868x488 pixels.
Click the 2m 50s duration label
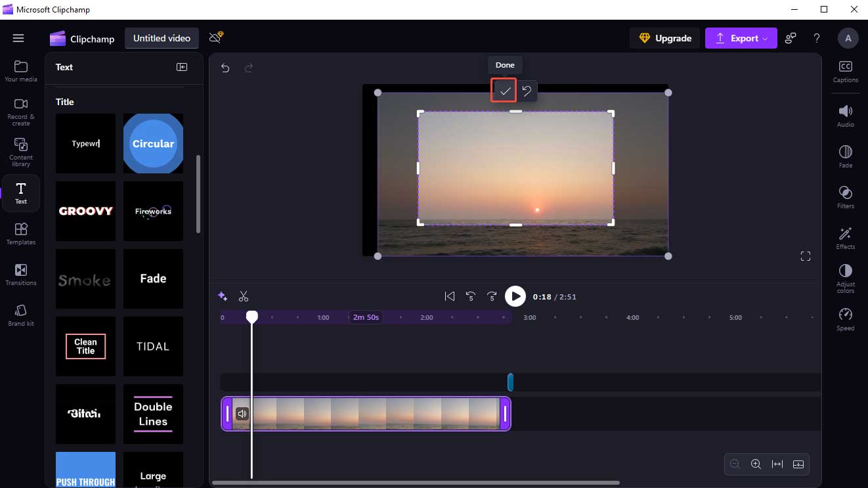366,317
